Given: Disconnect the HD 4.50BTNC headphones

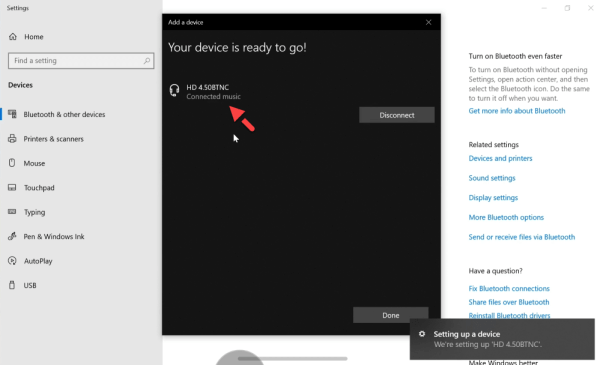Looking at the screenshot, I should [396, 115].
